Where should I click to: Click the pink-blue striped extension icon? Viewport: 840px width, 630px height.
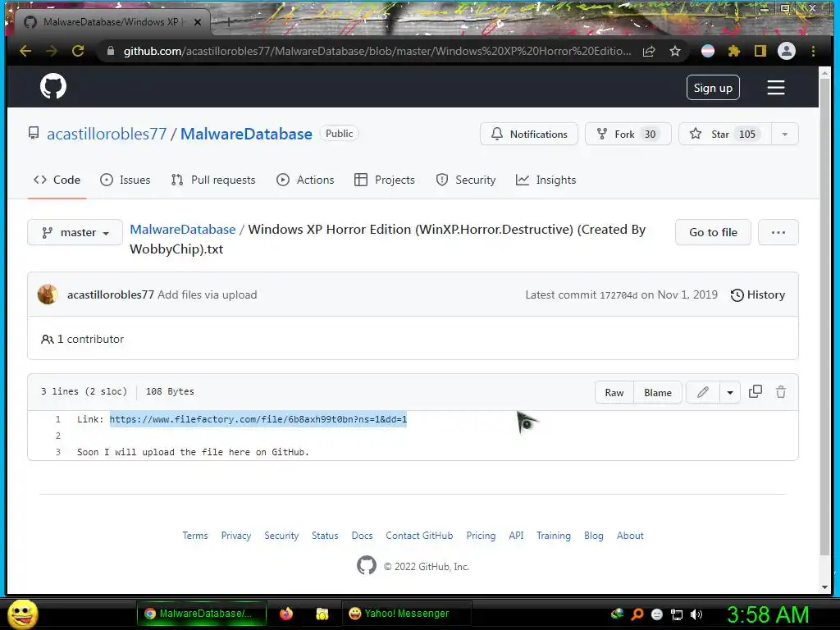tap(708, 52)
